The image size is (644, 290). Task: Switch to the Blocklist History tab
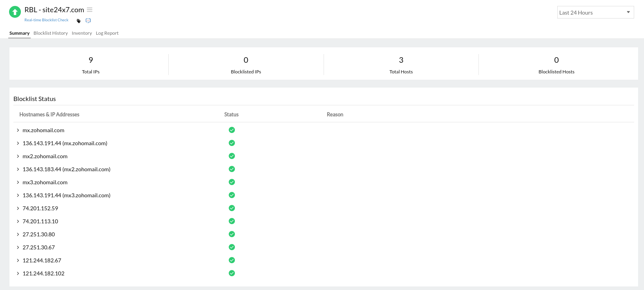pyautogui.click(x=50, y=33)
